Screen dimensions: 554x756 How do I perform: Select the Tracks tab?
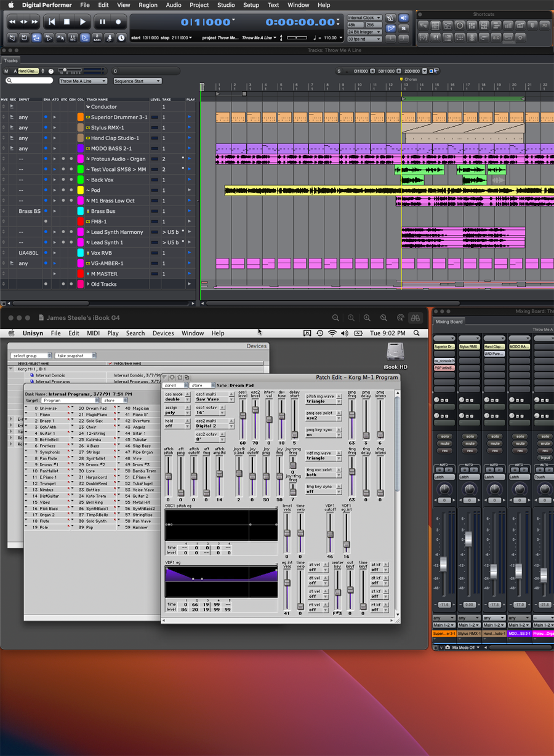coord(10,61)
